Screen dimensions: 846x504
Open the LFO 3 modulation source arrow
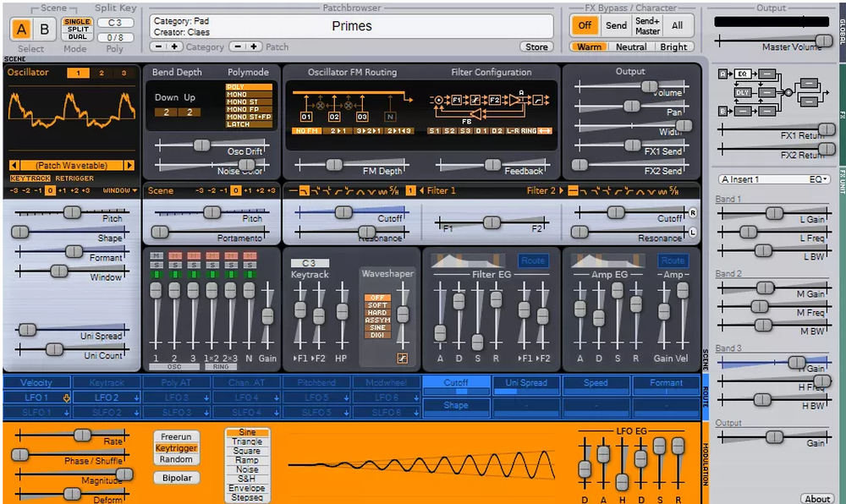[x=206, y=397]
